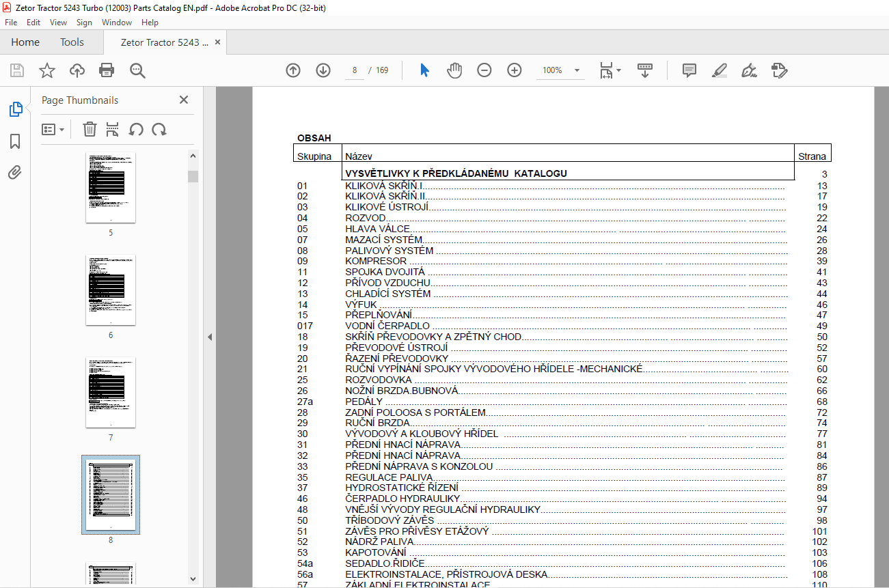Screen dimensions: 889x588
Task: Click 'ČERPADLO HYDRAULIKY' contents row
Action: [x=562, y=499]
